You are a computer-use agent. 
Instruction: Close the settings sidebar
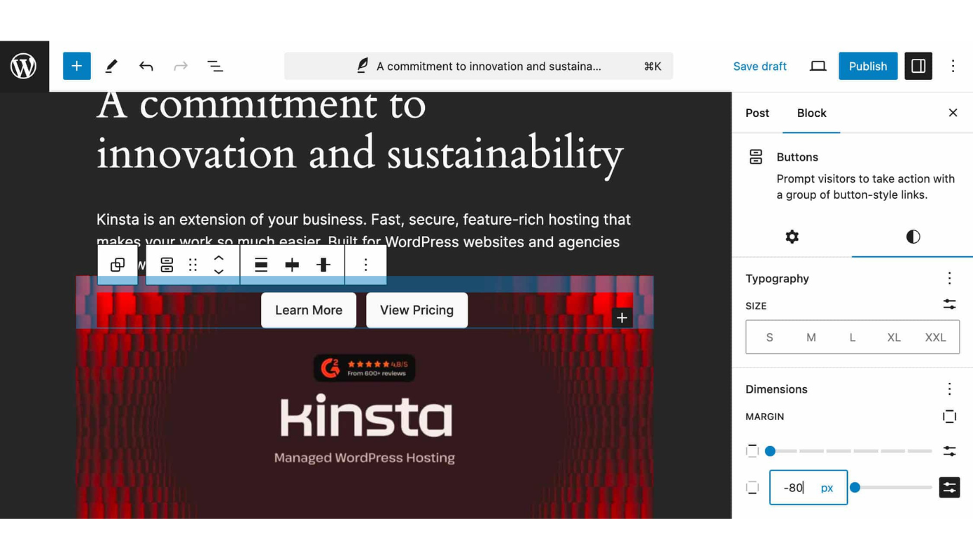click(953, 113)
